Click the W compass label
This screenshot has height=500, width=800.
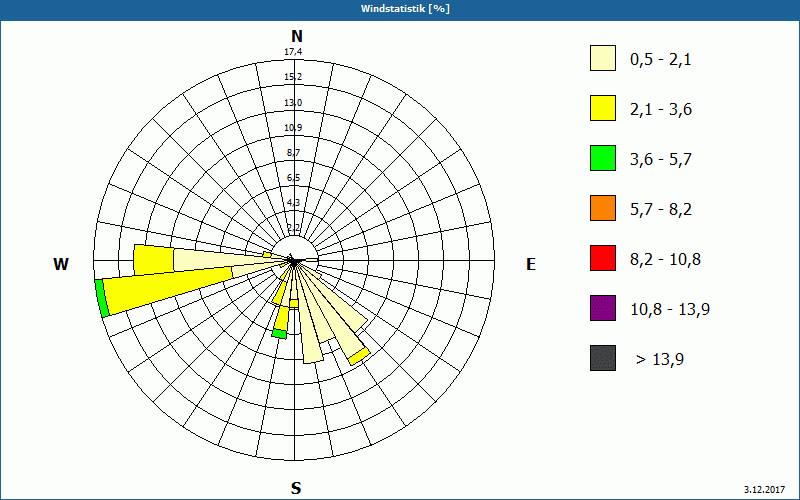coord(61,264)
